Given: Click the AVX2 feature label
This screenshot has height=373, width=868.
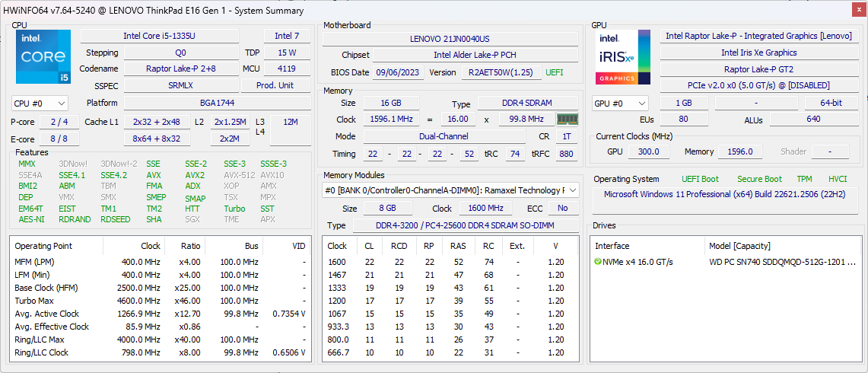Looking at the screenshot, I should (x=194, y=175).
